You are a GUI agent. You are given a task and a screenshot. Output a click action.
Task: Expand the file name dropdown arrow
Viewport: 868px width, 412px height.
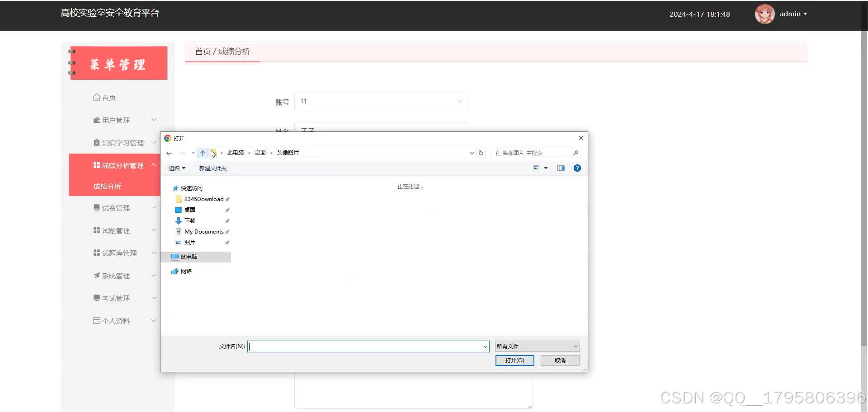click(486, 346)
